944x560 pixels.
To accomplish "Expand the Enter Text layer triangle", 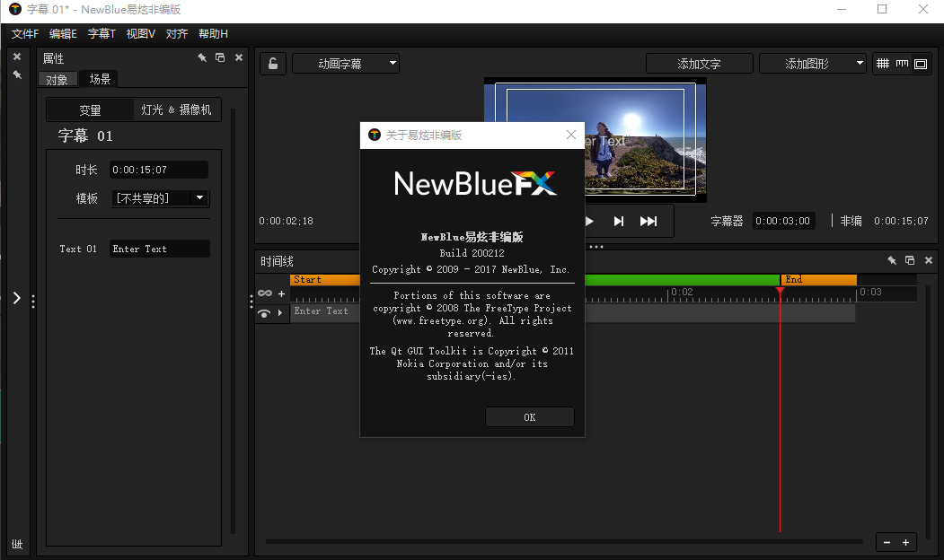I will 280,313.
